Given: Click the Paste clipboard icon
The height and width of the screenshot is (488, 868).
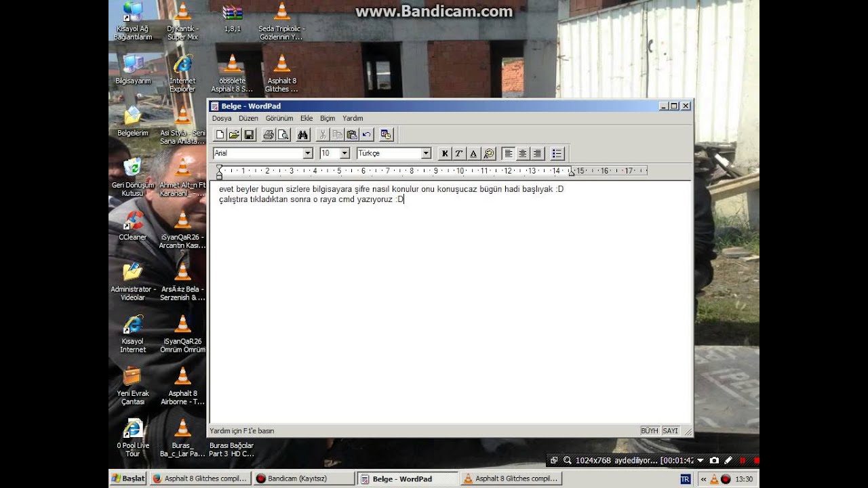Looking at the screenshot, I should point(351,135).
